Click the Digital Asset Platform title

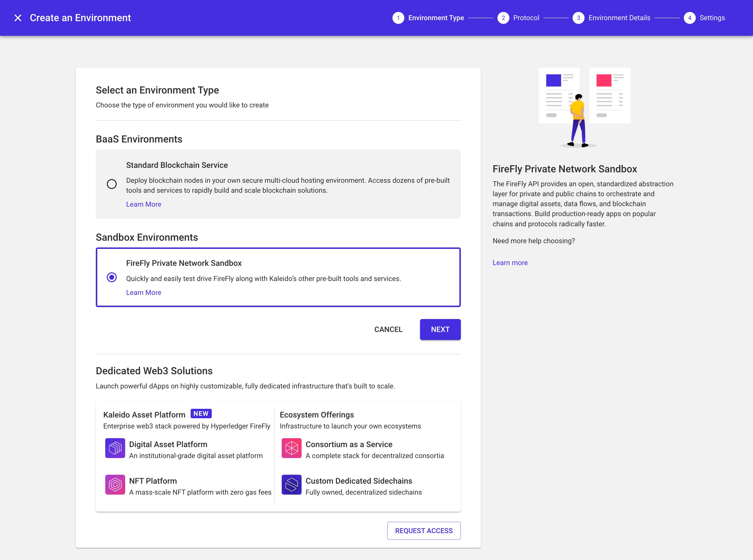click(168, 444)
